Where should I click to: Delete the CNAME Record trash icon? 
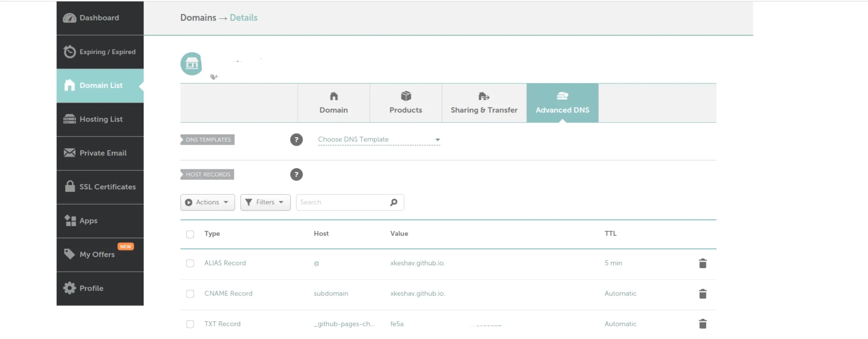click(703, 294)
